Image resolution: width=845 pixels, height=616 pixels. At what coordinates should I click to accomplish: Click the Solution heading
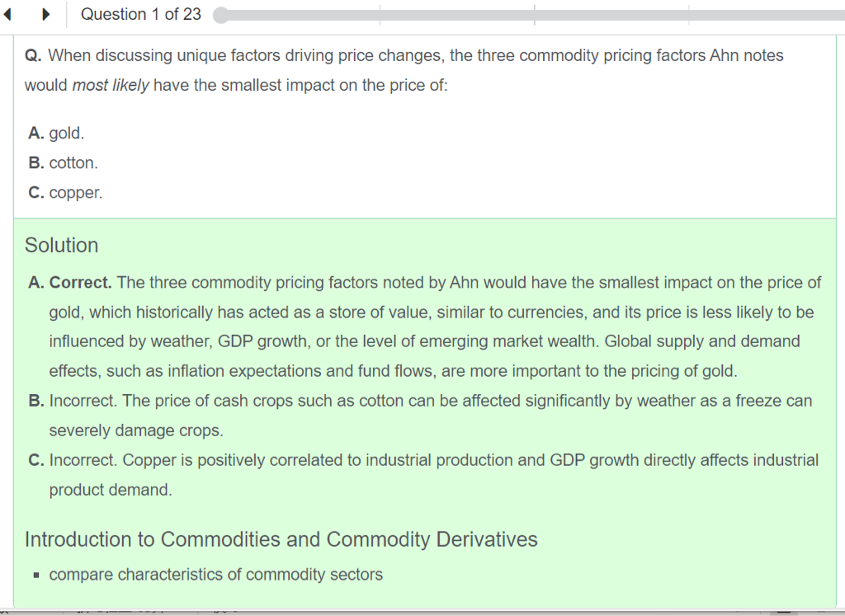pos(61,245)
